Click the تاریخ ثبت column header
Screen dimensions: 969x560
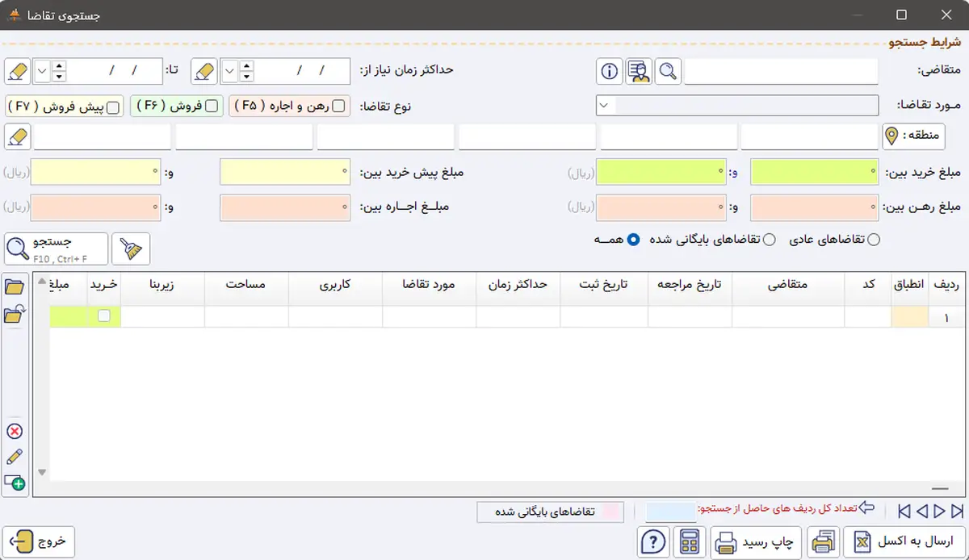point(603,284)
